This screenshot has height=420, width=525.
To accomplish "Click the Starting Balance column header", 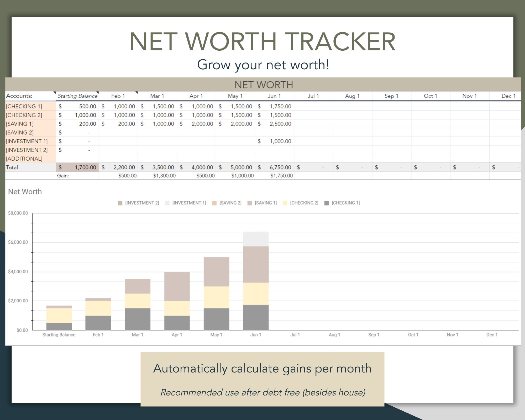I will coord(77,96).
